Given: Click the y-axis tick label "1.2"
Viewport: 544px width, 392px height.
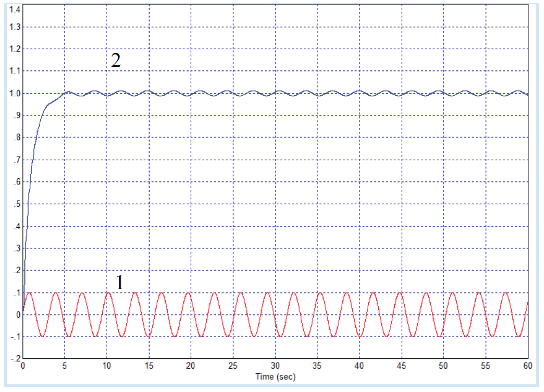Looking at the screenshot, I should click(15, 49).
